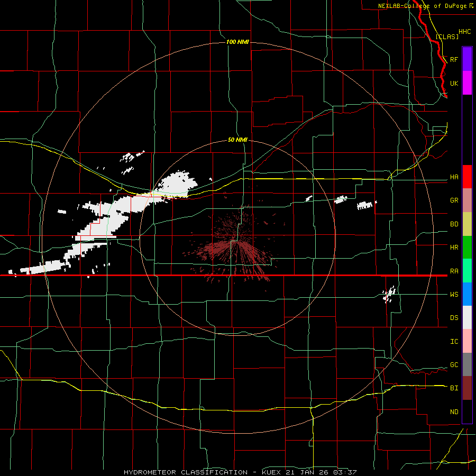This screenshot has height=476, width=476.
Task: Click the GC legend label
Action: (454, 365)
